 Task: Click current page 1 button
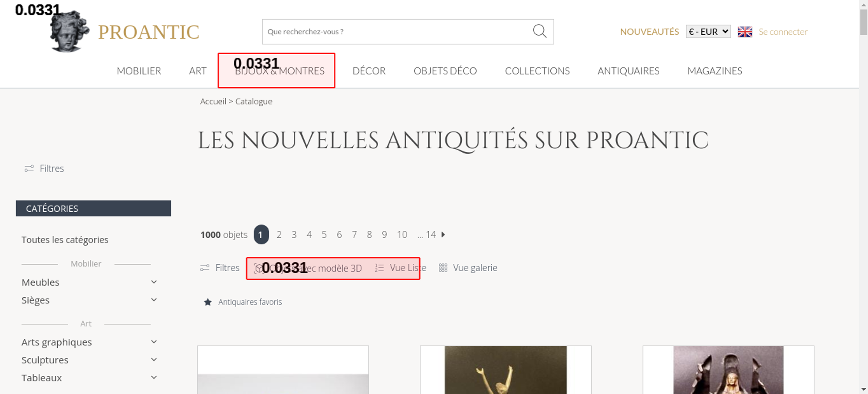(x=261, y=234)
